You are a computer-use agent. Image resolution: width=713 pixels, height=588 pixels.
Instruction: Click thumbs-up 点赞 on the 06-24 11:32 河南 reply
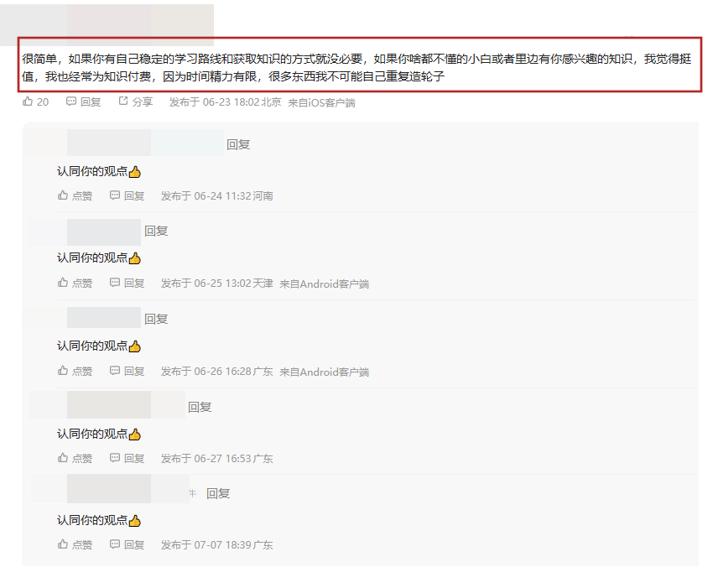pyautogui.click(x=75, y=196)
